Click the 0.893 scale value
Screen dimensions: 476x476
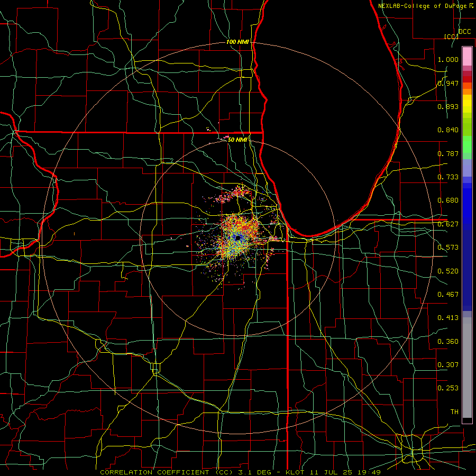(x=448, y=106)
